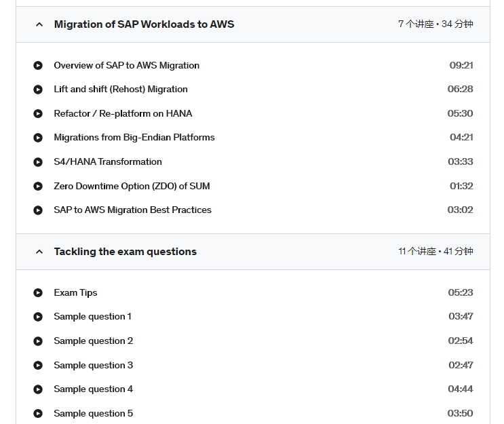This screenshot has width=504, height=424.
Task: Click duration 01:32
Action: pos(461,186)
